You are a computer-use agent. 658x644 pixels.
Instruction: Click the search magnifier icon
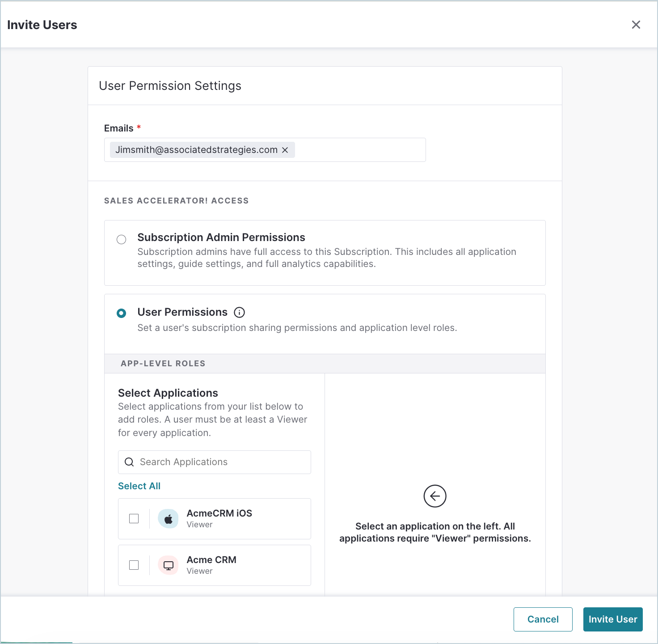coord(129,462)
